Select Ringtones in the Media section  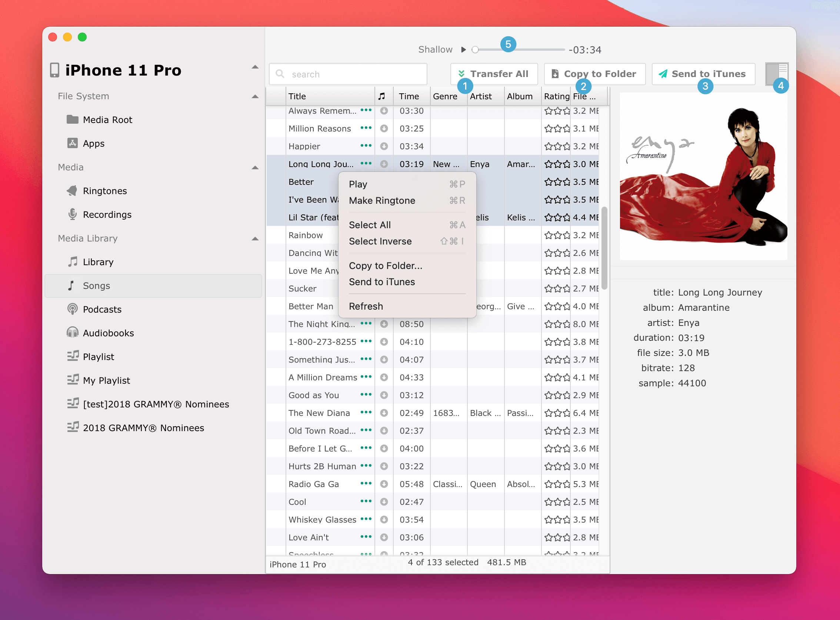(x=97, y=191)
